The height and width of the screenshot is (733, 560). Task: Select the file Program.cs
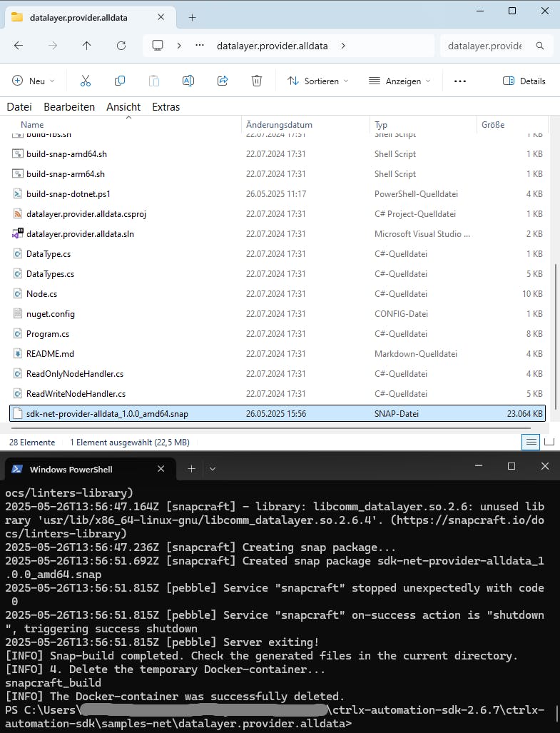[278, 334]
